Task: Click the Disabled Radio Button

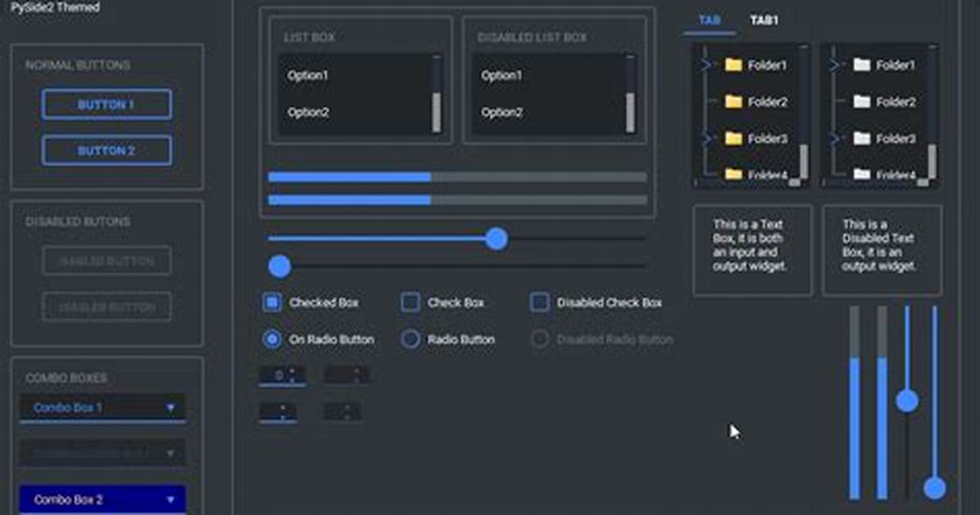Action: [x=539, y=340]
